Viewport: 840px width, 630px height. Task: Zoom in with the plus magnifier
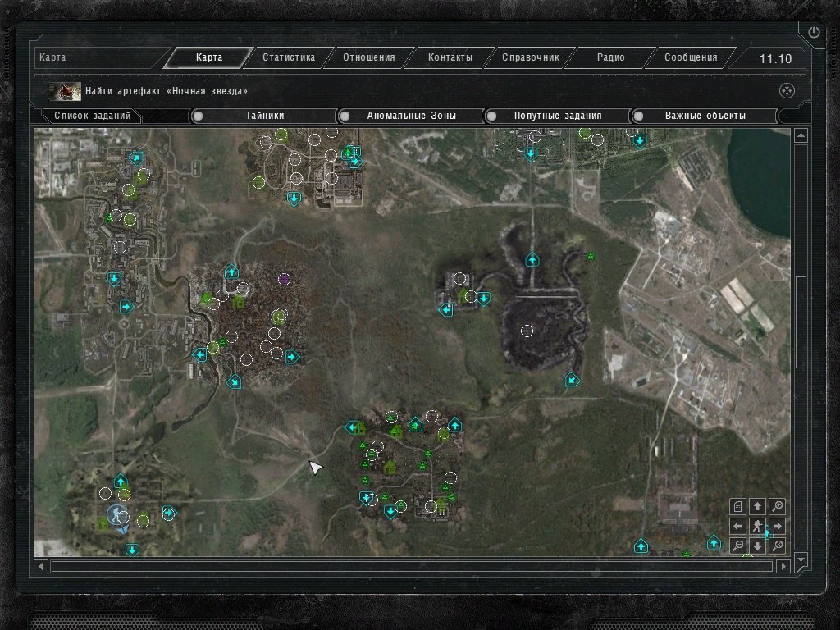[778, 506]
